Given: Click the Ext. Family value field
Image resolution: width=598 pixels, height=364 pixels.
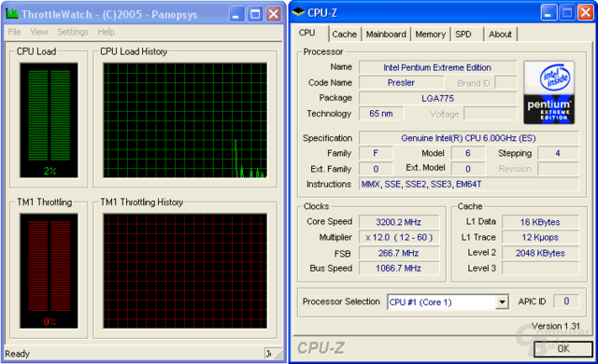Looking at the screenshot, I should pyautogui.click(x=376, y=169).
